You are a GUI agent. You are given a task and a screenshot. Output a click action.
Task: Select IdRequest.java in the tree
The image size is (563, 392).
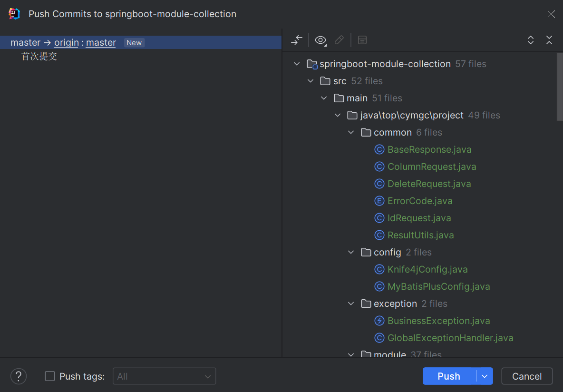pos(419,218)
